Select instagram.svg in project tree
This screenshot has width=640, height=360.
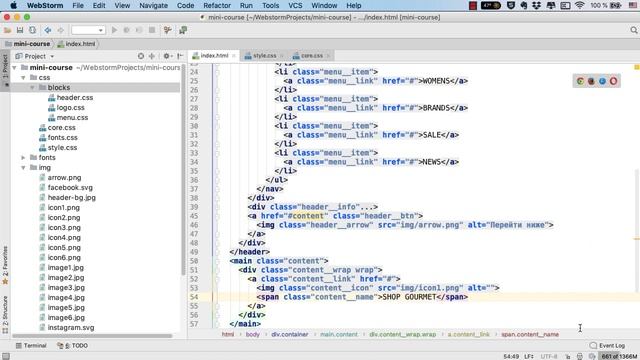[x=67, y=327]
